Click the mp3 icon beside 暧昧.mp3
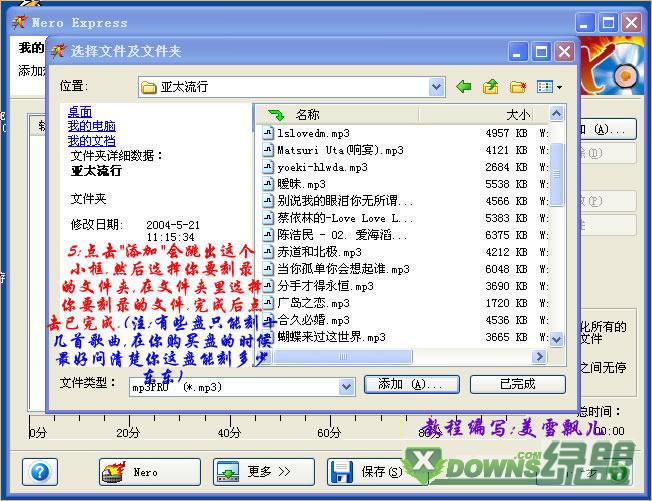Image resolution: width=652 pixels, height=501 pixels. pyautogui.click(x=268, y=184)
